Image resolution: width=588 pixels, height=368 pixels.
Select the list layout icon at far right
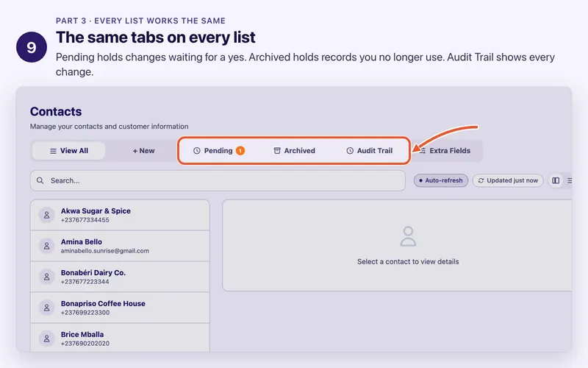tap(569, 180)
